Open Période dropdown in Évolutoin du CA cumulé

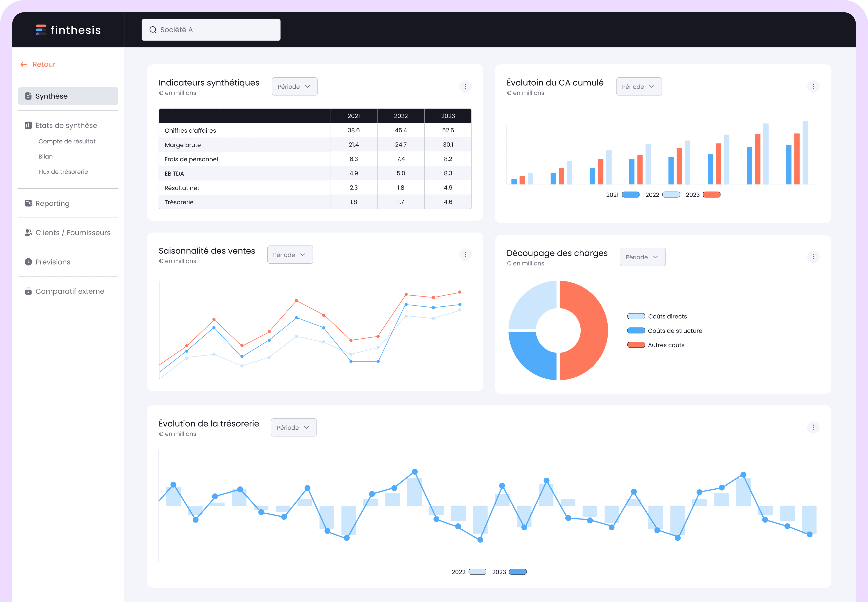(639, 87)
